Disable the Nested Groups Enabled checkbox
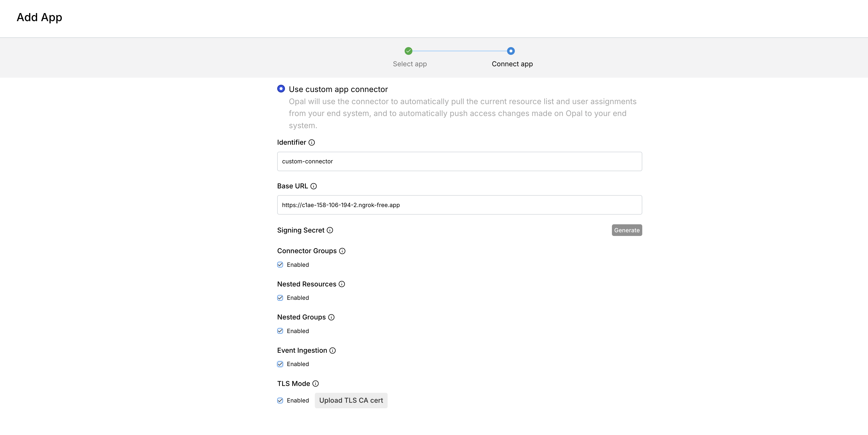The image size is (868, 435). [x=280, y=331]
